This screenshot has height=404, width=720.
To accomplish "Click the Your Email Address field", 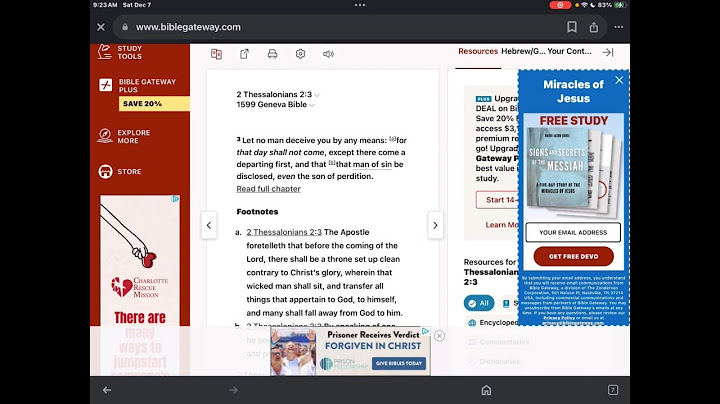I will (573, 232).
